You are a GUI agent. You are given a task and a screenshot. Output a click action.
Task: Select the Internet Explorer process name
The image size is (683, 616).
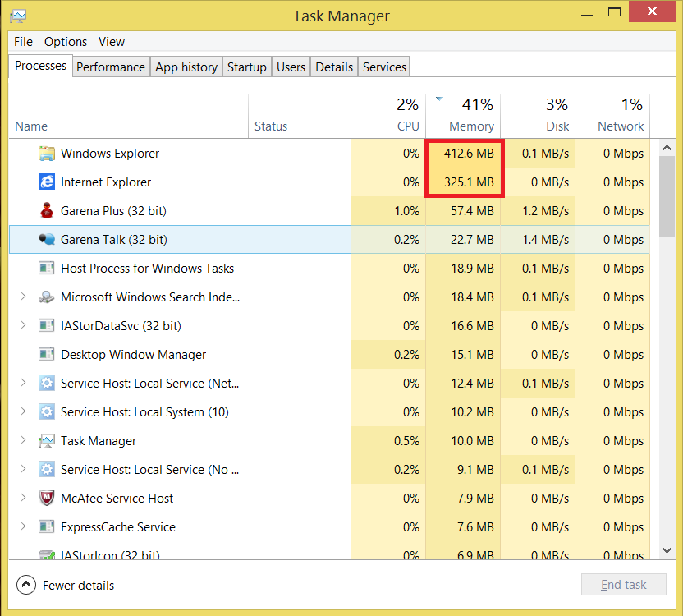coord(106,182)
